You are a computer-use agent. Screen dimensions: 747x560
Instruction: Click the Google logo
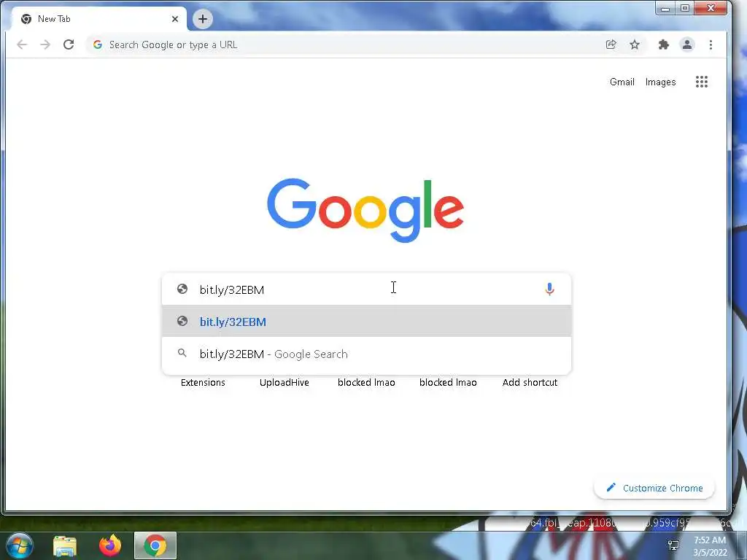[x=365, y=210]
